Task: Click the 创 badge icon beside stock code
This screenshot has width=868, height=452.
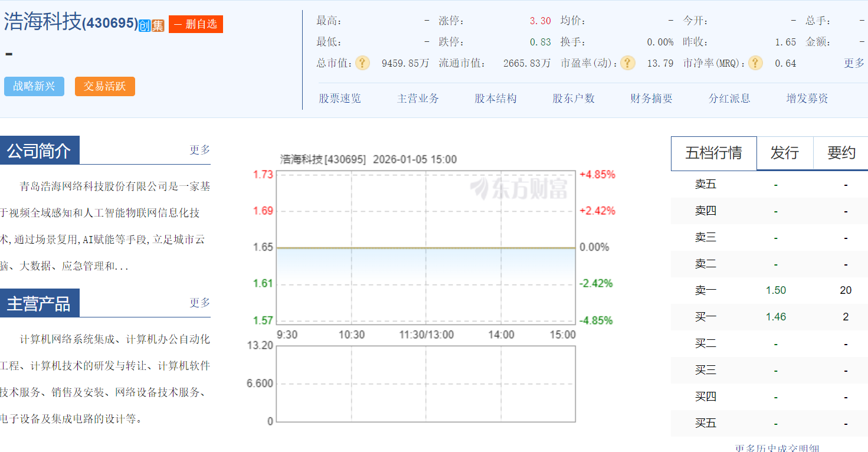Action: [x=145, y=25]
